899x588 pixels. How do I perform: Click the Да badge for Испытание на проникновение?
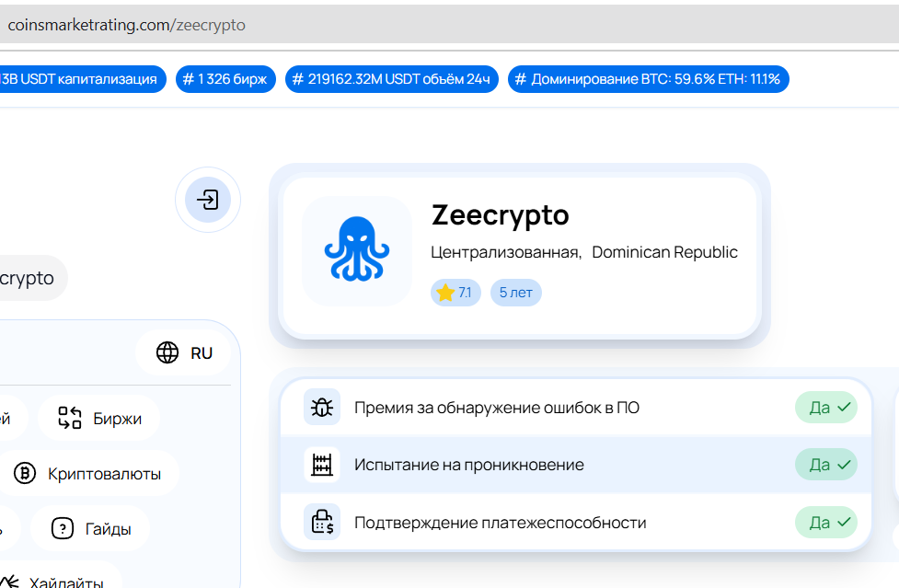(x=825, y=465)
